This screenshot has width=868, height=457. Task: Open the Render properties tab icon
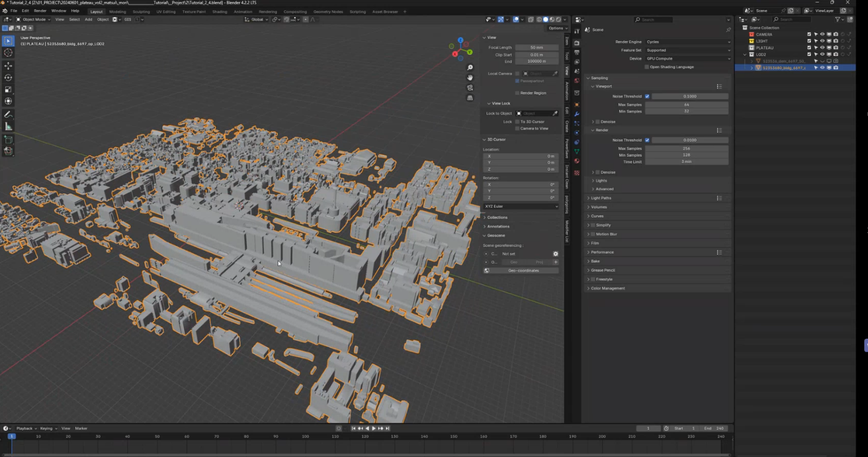(x=577, y=43)
